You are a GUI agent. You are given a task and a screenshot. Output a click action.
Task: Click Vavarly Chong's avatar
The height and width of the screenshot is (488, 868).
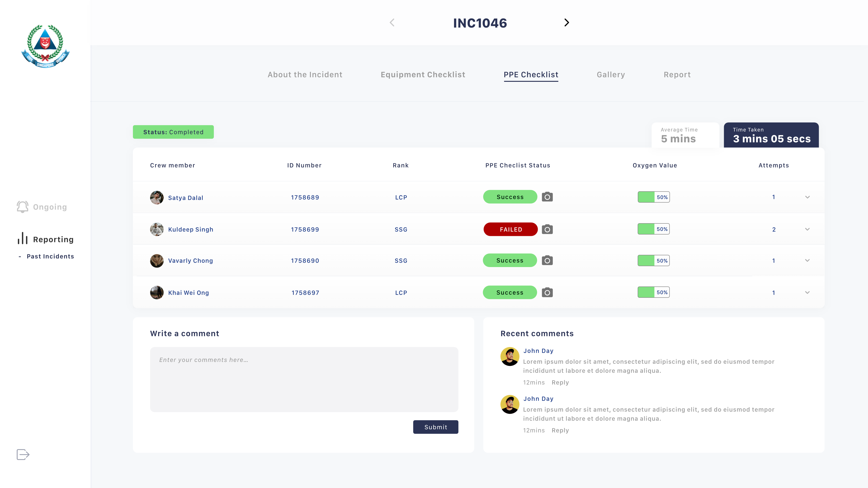[x=157, y=261]
